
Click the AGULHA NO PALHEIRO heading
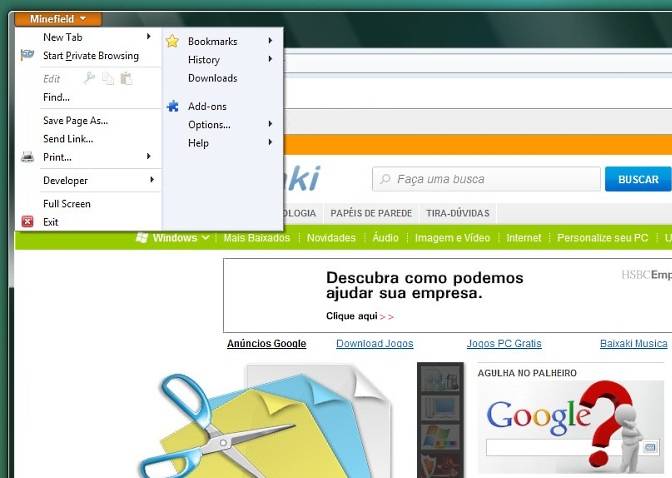click(x=527, y=373)
